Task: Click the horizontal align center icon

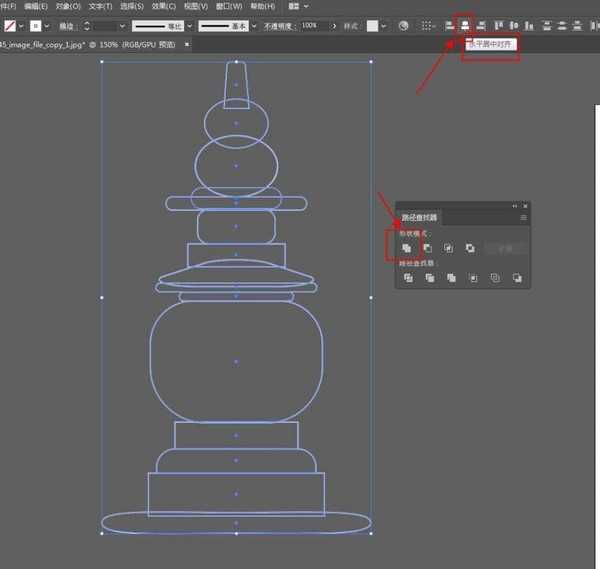Action: (464, 25)
